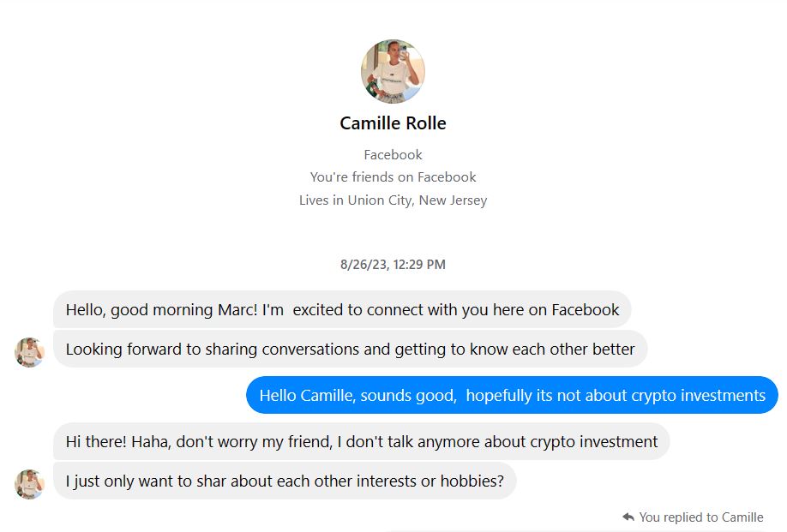
Task: Click Camille Rolle's large profile picture
Action: (393, 71)
